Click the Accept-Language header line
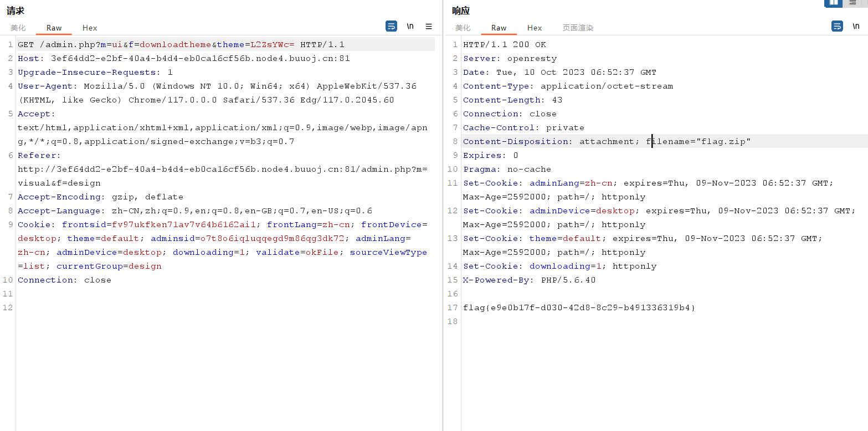This screenshot has width=868, height=431. click(195, 211)
